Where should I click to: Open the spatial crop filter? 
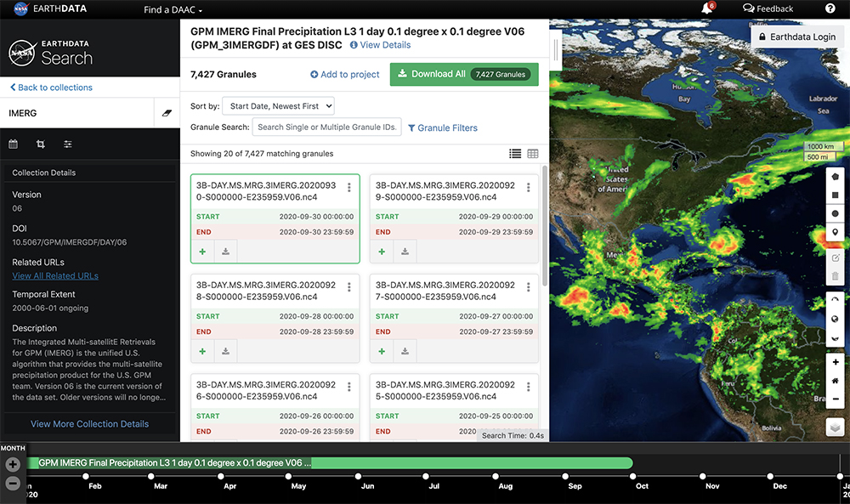point(41,144)
